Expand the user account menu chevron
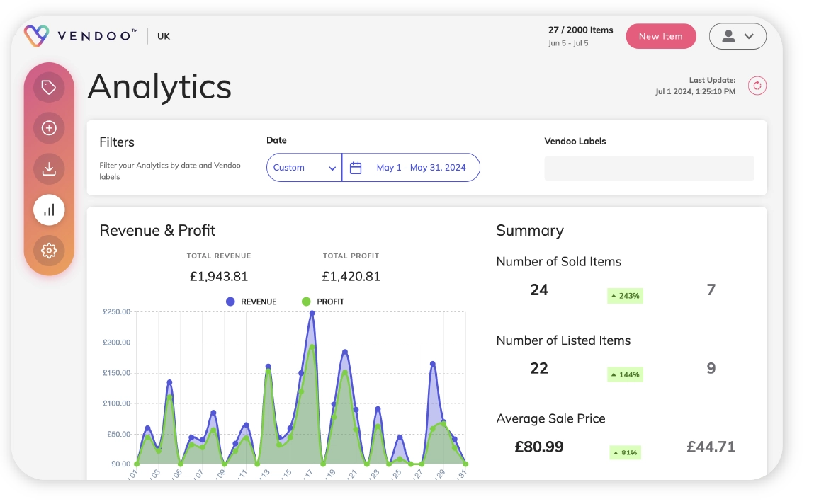The image size is (814, 504). click(749, 36)
